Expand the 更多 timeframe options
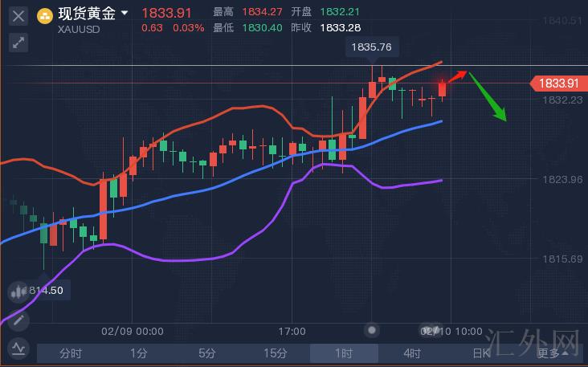The image size is (588, 367). tap(552, 353)
